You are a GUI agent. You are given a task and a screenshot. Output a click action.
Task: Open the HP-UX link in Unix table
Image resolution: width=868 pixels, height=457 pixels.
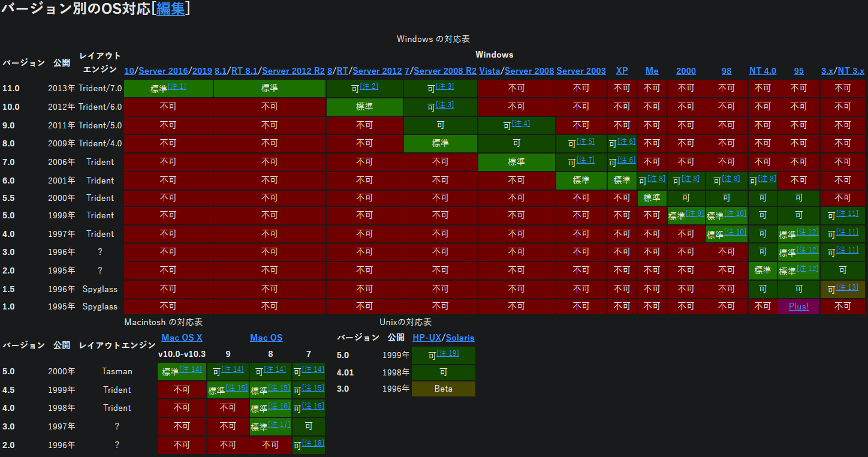[426, 338]
